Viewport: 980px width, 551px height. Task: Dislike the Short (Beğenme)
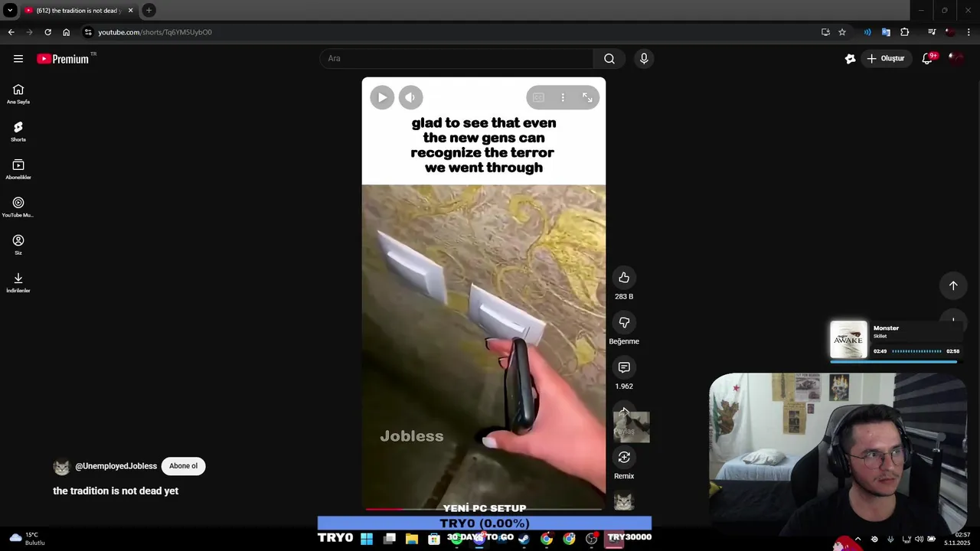click(x=624, y=322)
